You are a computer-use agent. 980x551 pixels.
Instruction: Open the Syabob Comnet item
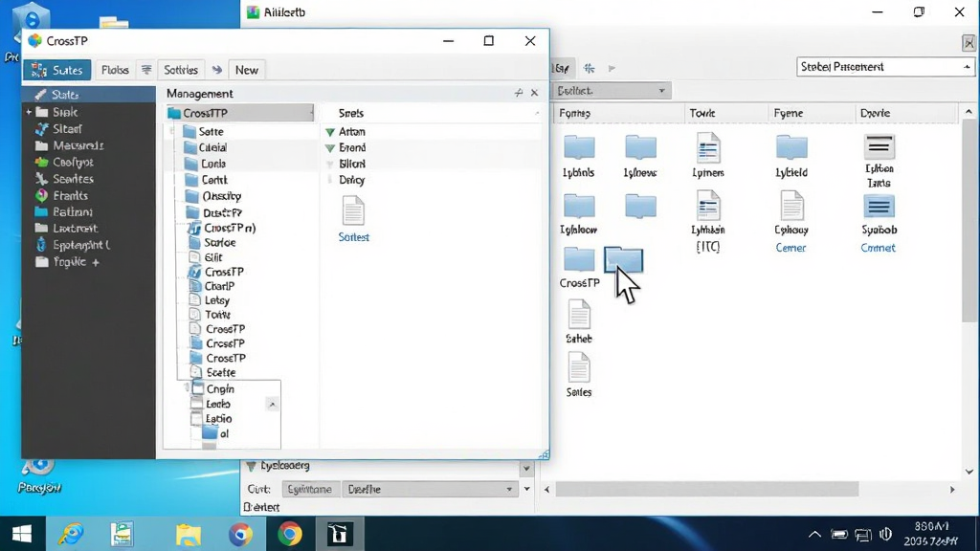(x=879, y=224)
